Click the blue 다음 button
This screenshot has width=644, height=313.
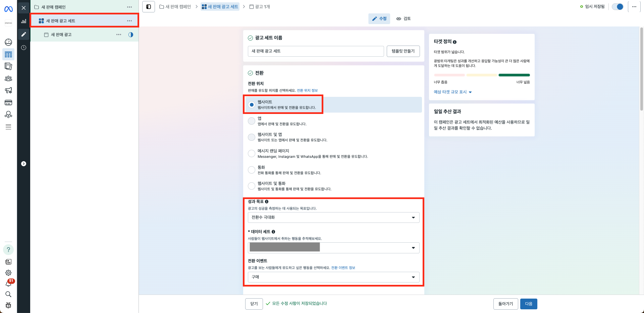tap(528, 304)
